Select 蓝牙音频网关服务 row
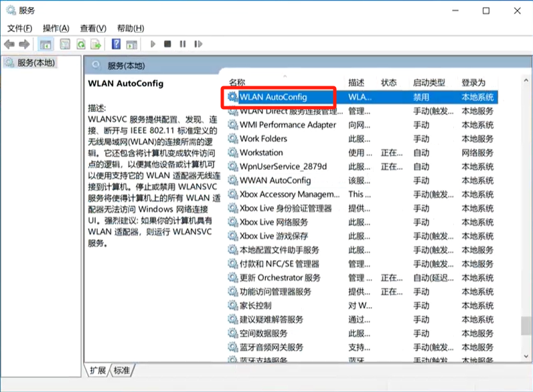533x392 pixels. [362, 347]
